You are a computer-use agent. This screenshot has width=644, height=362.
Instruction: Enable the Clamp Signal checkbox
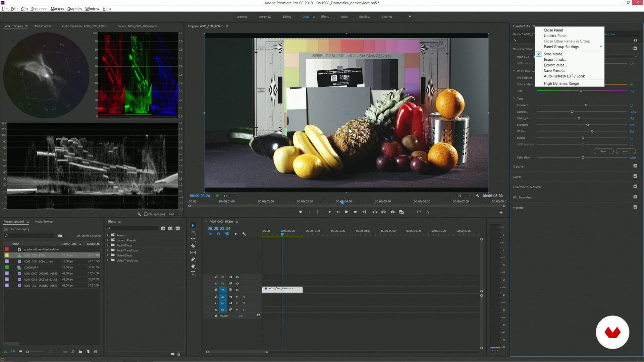tap(146, 214)
